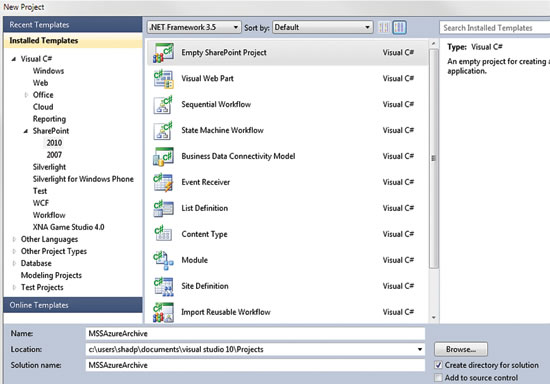Select the "Business Data Connectivity Model" name
This screenshot has height=384, width=550.
[238, 156]
